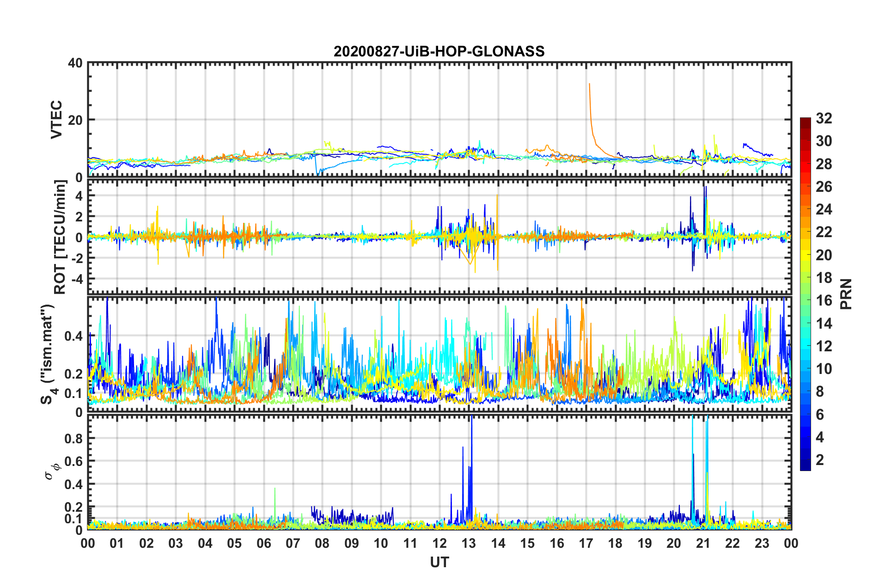Image resolution: width=879 pixels, height=588 pixels.
Task: Select the 30 value on the PRN colorbar
Action: tap(824, 141)
